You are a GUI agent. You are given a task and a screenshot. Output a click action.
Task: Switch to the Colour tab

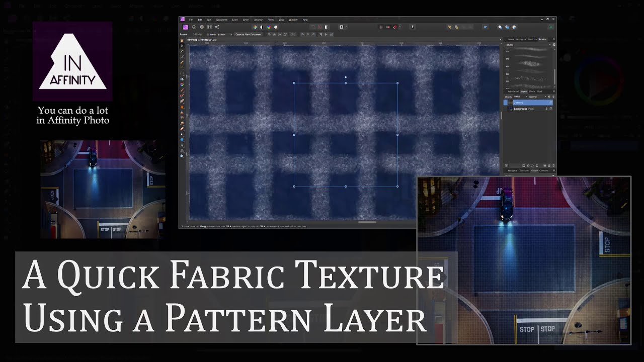[x=511, y=39]
